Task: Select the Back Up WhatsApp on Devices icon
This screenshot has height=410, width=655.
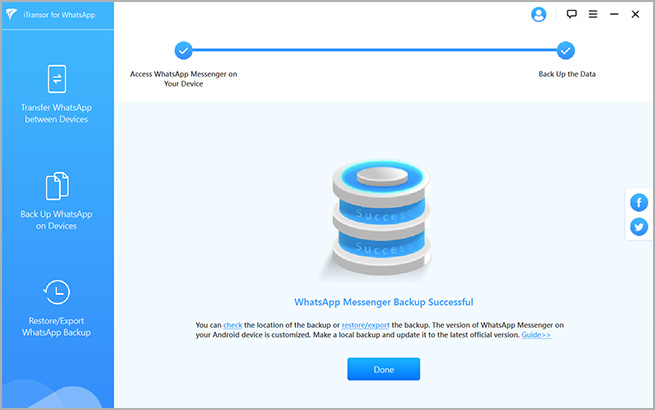Action: 57,187
